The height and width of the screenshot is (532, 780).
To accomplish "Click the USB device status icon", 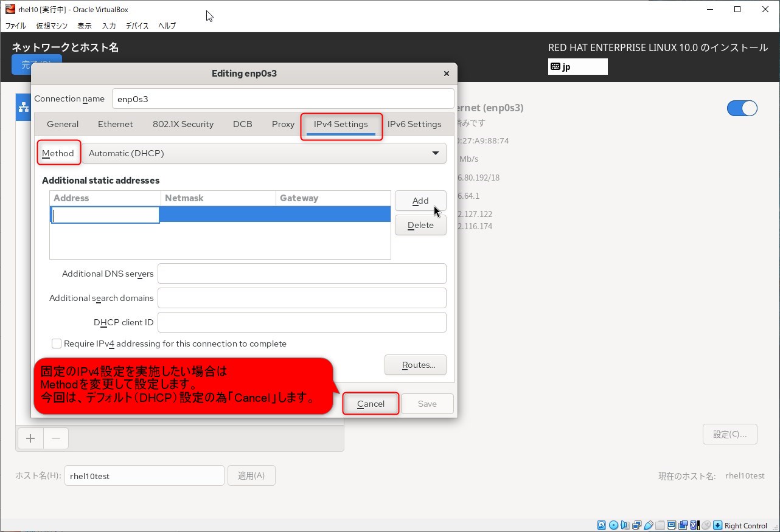I will point(649,525).
